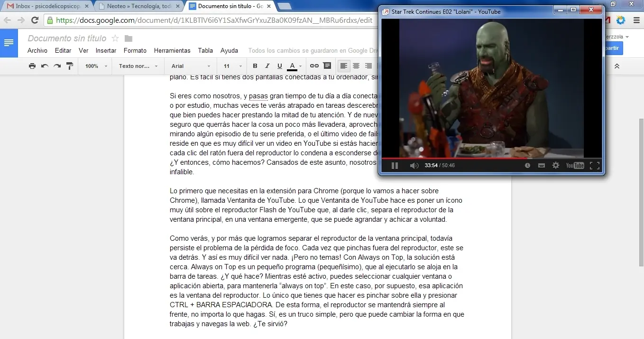The image size is (644, 339).
Task: Move document using the folder icon
Action: point(129,38)
